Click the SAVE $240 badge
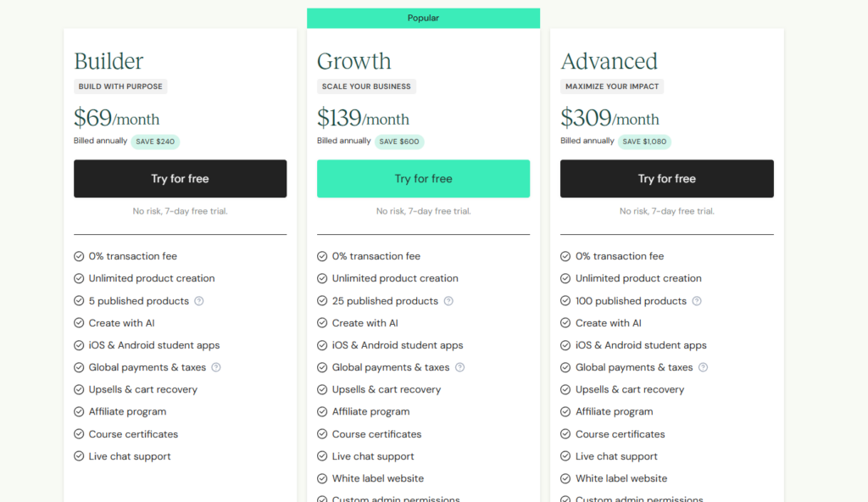868x502 pixels. coord(155,142)
